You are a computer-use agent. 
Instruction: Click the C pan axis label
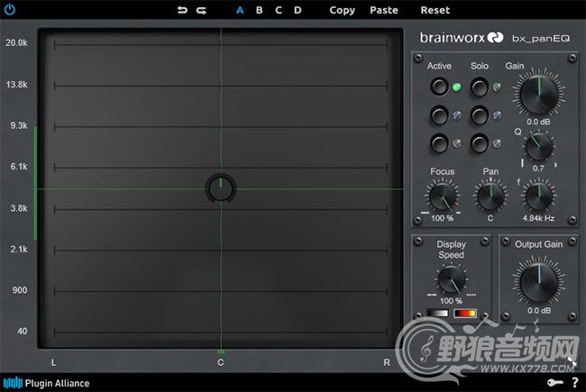(x=221, y=362)
